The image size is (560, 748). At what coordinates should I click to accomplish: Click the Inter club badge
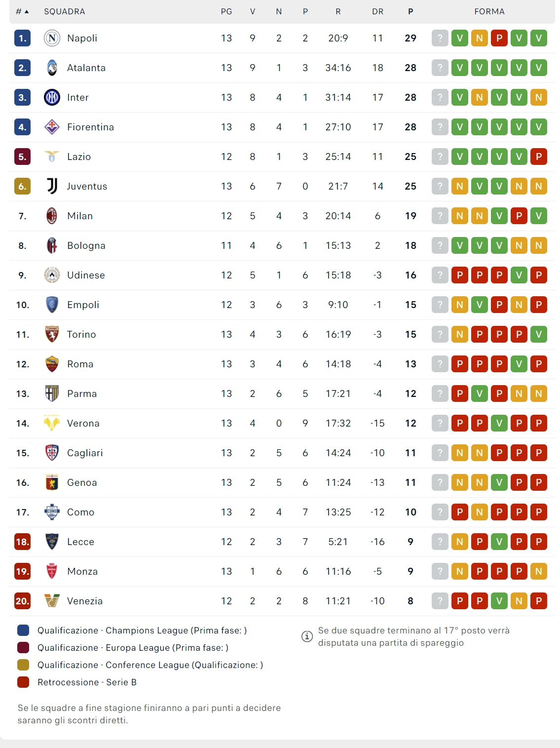tap(52, 97)
